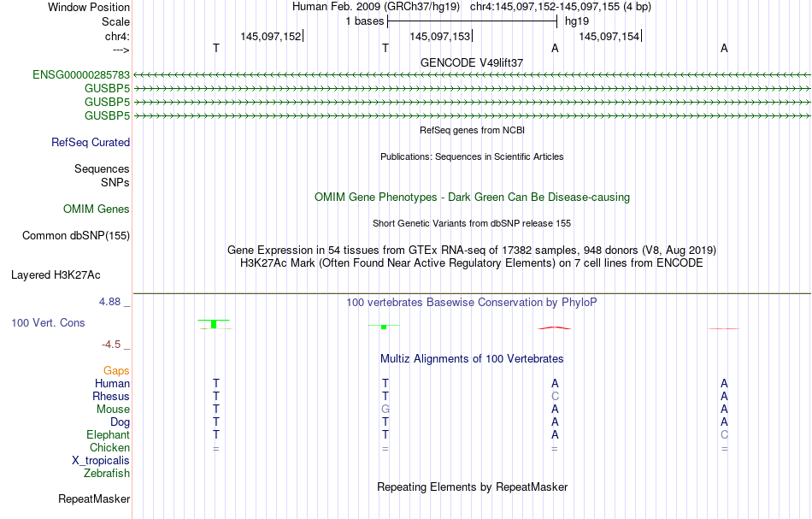
Task: Select the Mouse alignment row label
Action: (113, 410)
